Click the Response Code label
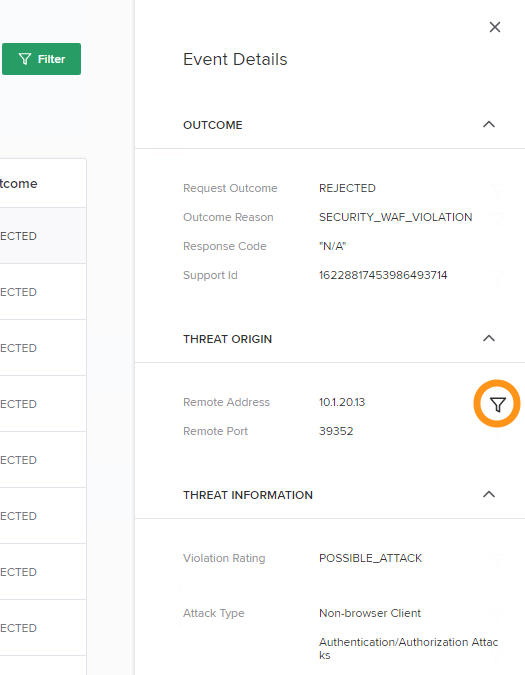525x675 pixels. tap(225, 246)
